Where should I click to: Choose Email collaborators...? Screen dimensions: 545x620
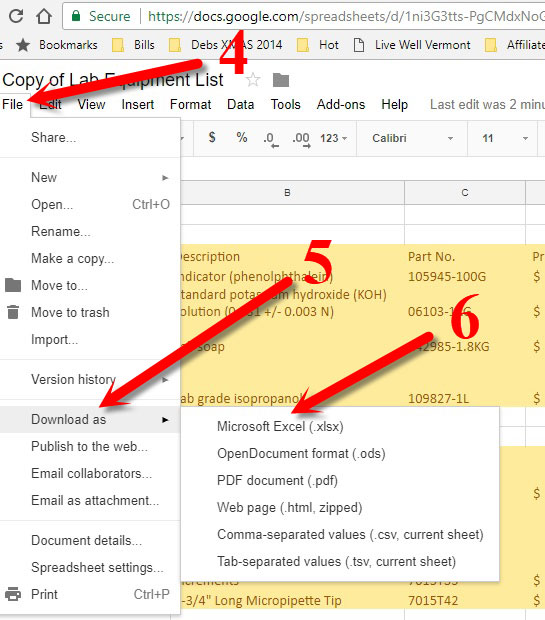tap(90, 473)
